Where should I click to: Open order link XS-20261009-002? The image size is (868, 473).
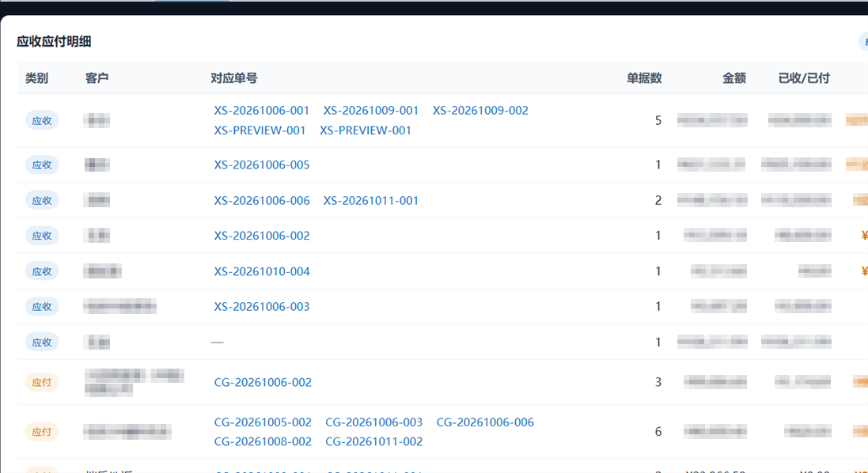(x=480, y=111)
